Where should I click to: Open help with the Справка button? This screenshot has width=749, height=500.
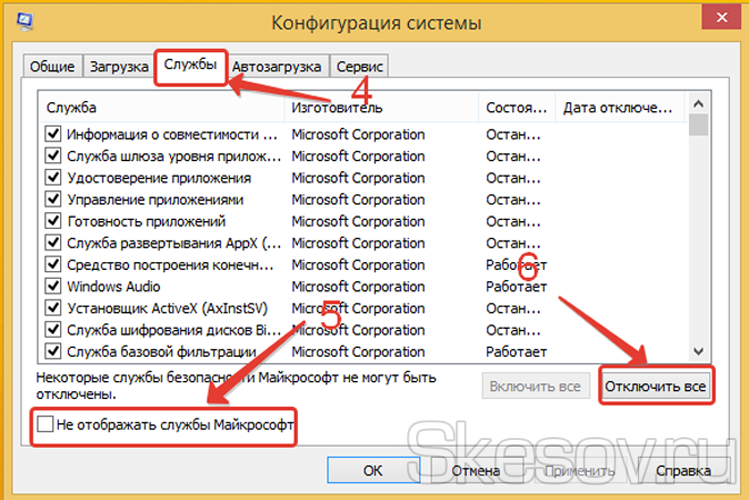point(684,470)
